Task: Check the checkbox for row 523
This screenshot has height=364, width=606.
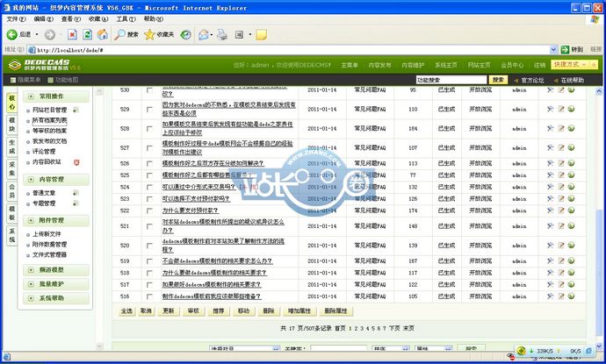Action: tap(149, 199)
